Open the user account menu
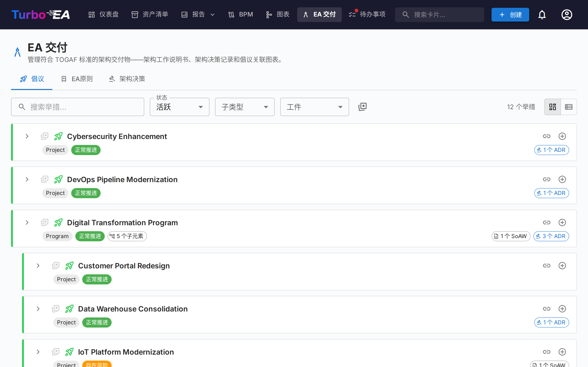This screenshot has height=367, width=588. click(566, 14)
